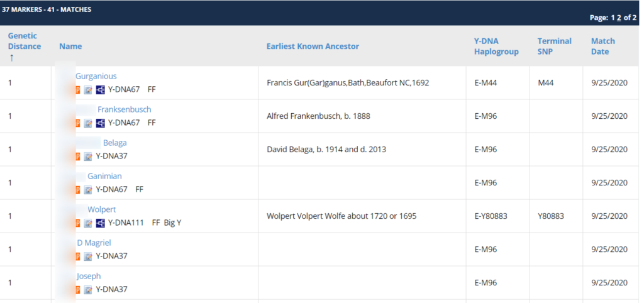The height and width of the screenshot is (303, 644).
Task: Sort matches by Name column header
Action: [70, 47]
